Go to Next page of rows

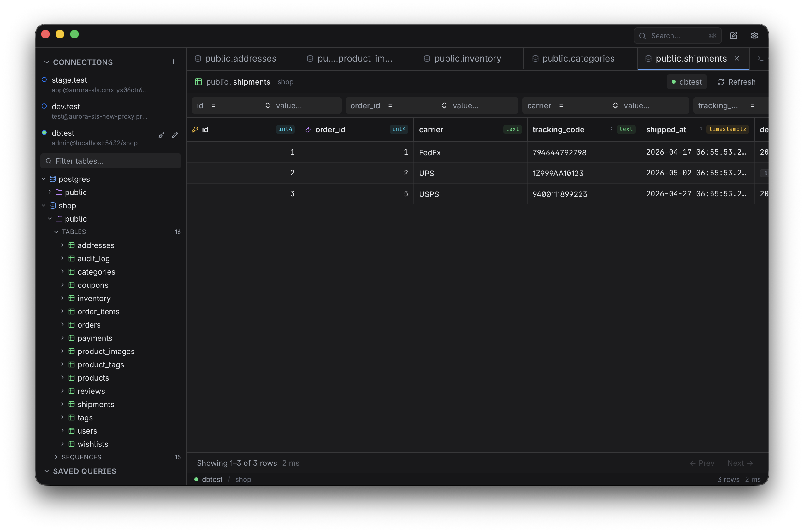tap(740, 464)
